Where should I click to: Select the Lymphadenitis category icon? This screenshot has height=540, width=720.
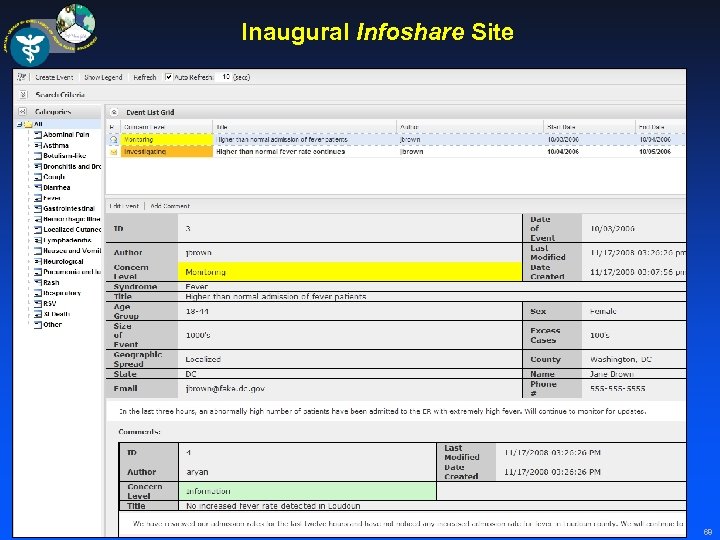(x=38, y=240)
